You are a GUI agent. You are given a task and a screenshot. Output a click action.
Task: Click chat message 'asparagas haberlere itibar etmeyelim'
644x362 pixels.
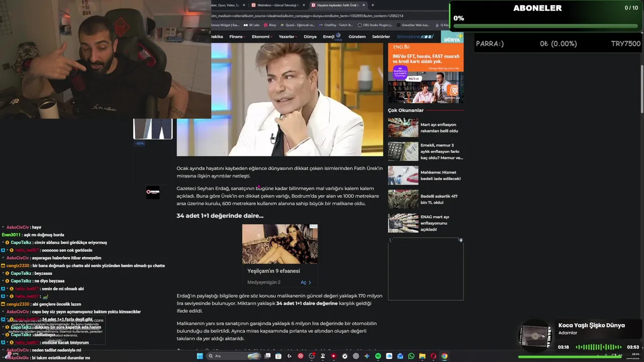(66, 258)
